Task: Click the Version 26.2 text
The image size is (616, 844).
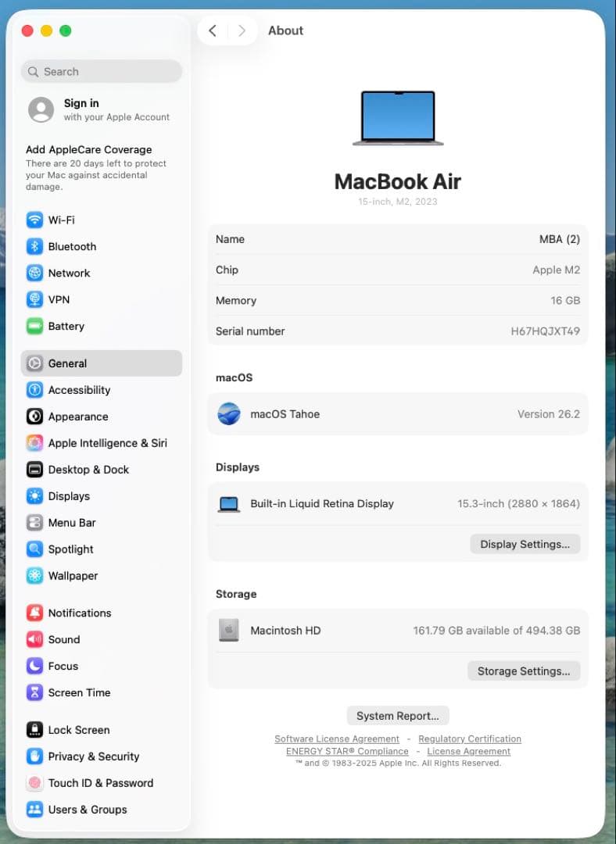Action: tap(549, 414)
